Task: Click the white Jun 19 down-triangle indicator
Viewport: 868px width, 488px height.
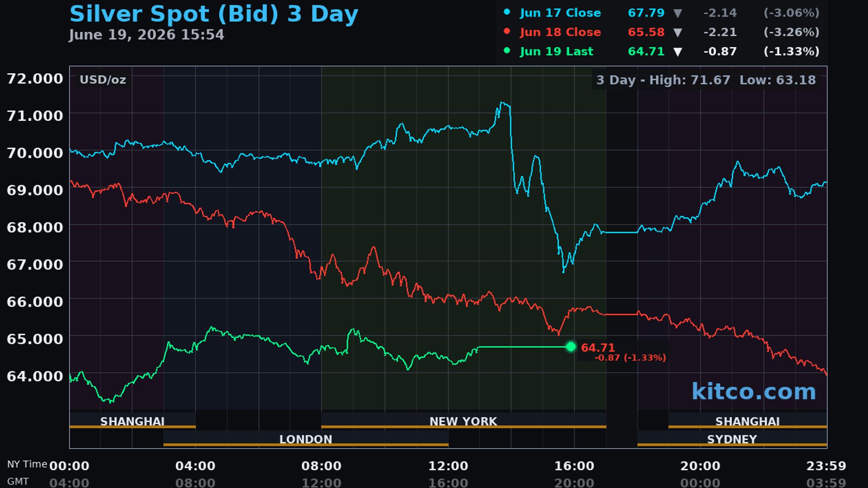Action: click(x=677, y=52)
